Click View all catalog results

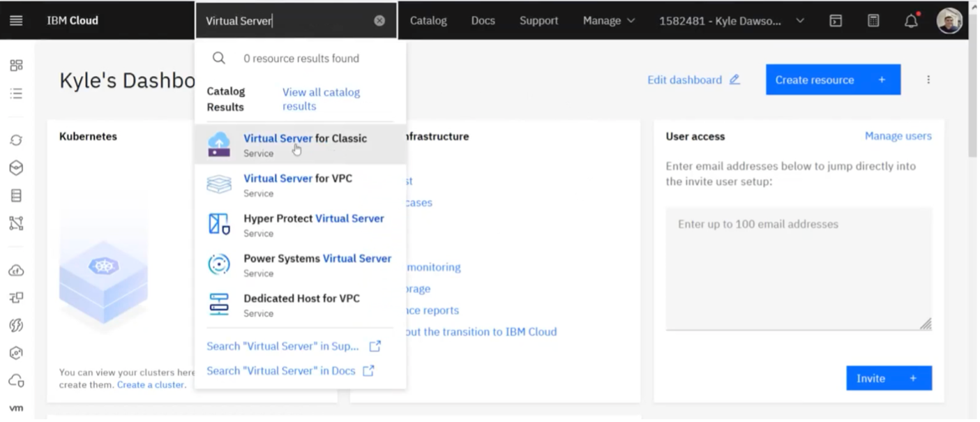(321, 99)
